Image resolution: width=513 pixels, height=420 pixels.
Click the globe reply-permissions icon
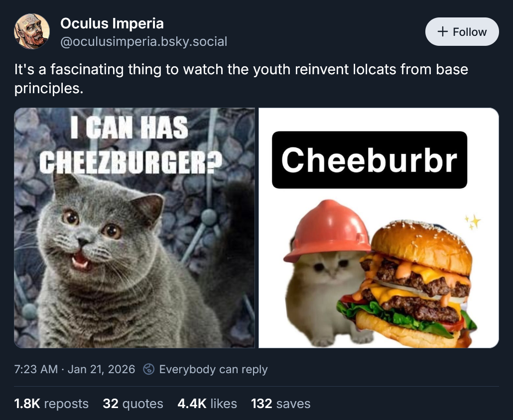(x=149, y=370)
